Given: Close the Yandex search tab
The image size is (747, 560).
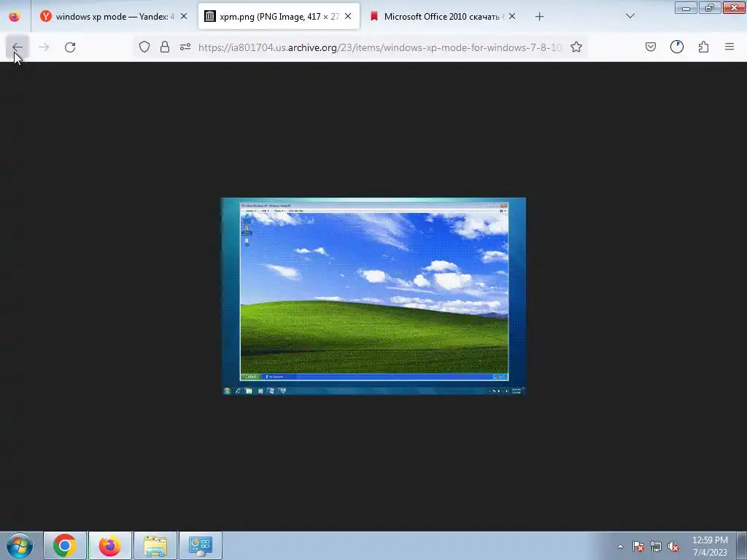Looking at the screenshot, I should (x=184, y=16).
